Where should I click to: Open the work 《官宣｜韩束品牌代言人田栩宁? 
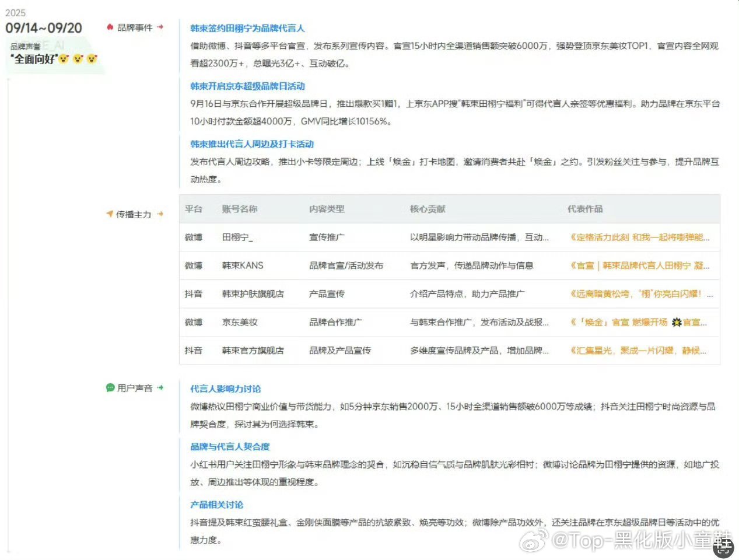(x=640, y=265)
